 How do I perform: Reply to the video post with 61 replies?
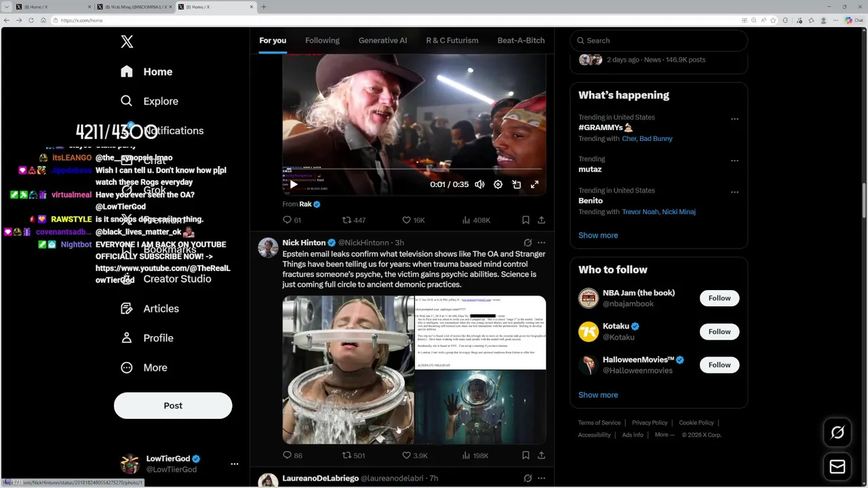coord(292,220)
